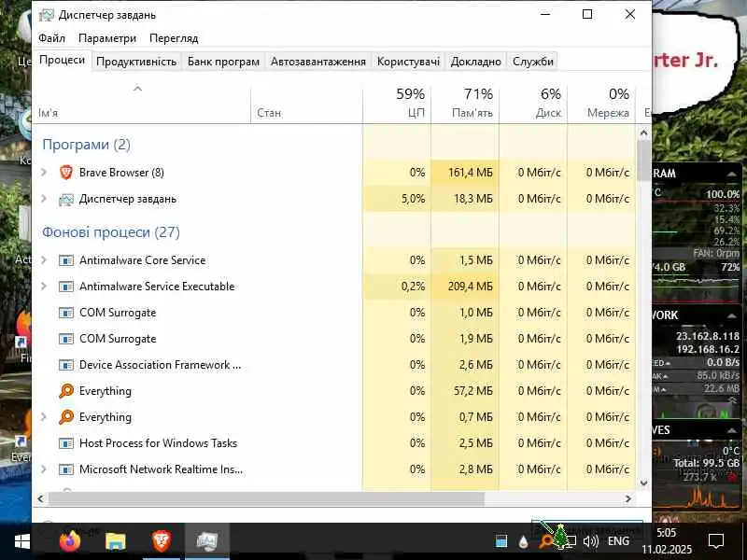Select the Фонові процеси (27) group header
The height and width of the screenshot is (560, 747).
[x=111, y=232]
